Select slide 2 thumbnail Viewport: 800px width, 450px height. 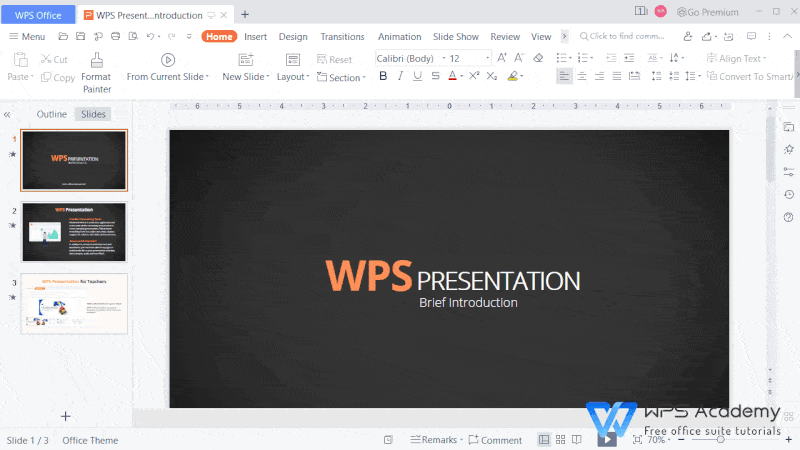coord(74,232)
